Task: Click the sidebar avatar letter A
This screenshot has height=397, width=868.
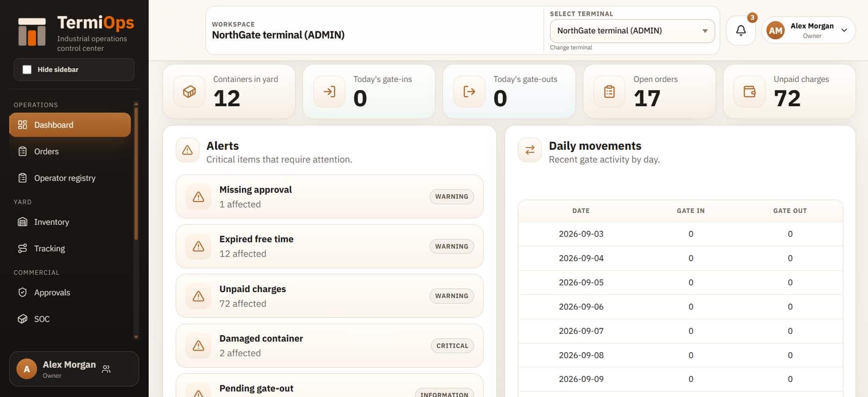Action: [27, 369]
